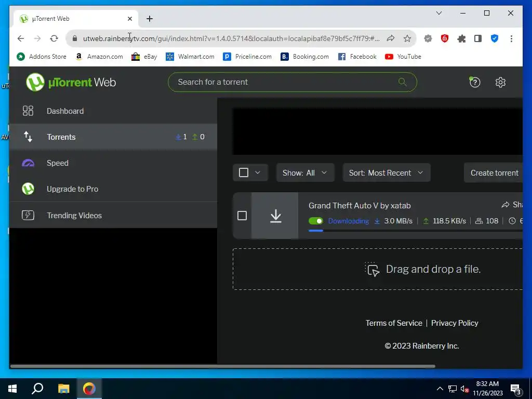Viewport: 532px width, 399px height.
Task: Click the Speed gauge icon
Action: (x=28, y=163)
